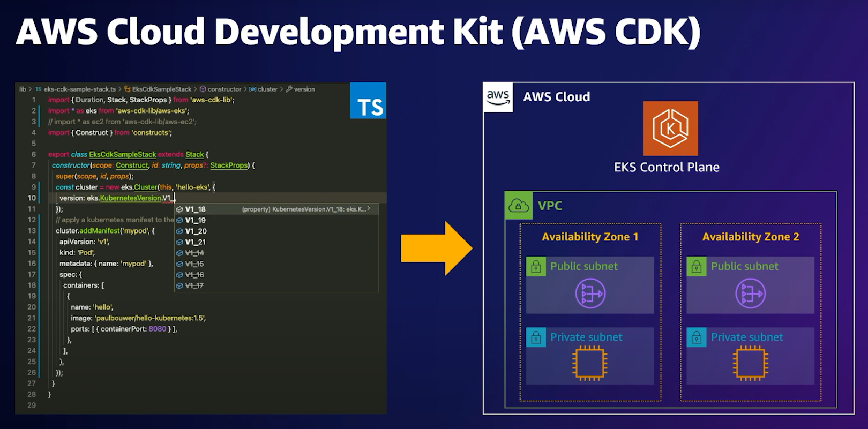Screen dimensions: 868x429
Task: Choose deprecated V1_15 suggestion
Action: [276, 264]
